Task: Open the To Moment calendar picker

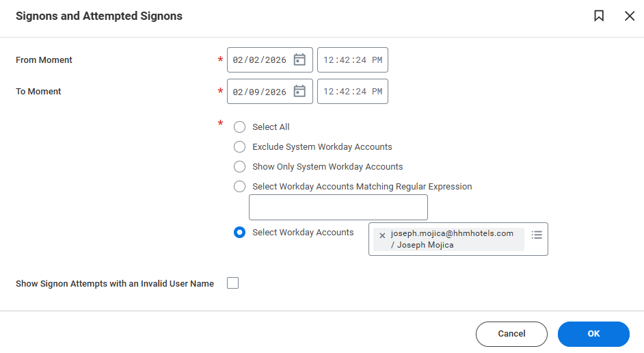Action: [x=299, y=91]
